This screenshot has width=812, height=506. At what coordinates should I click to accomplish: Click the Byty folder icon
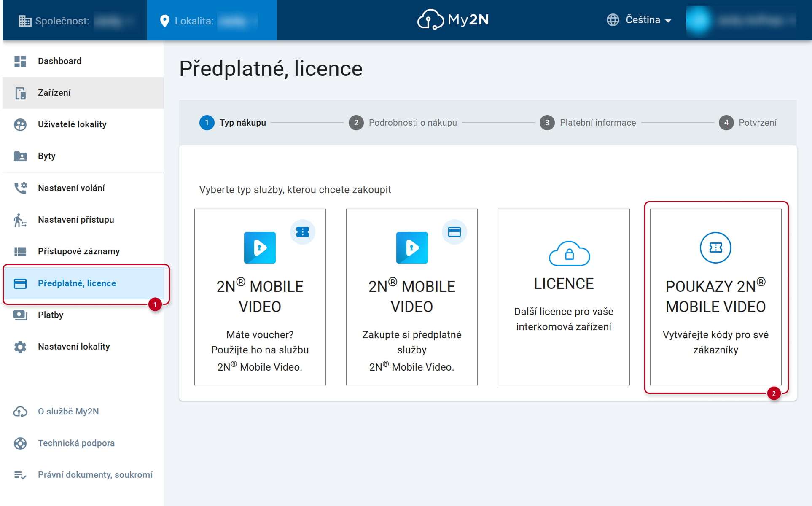[20, 156]
